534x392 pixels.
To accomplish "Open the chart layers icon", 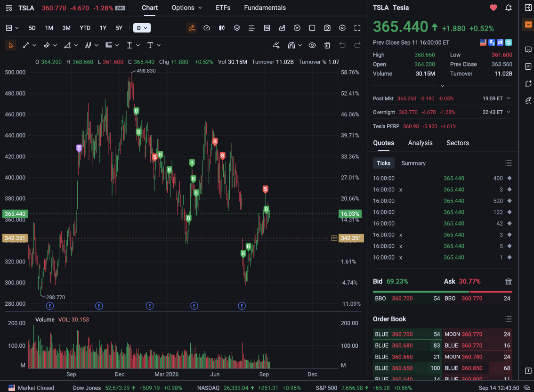I will tap(237, 28).
